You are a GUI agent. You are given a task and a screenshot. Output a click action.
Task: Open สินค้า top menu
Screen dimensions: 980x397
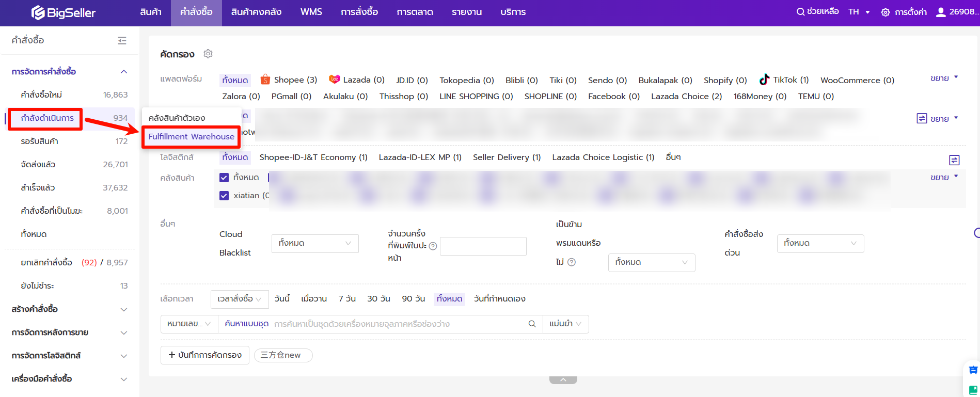151,12
